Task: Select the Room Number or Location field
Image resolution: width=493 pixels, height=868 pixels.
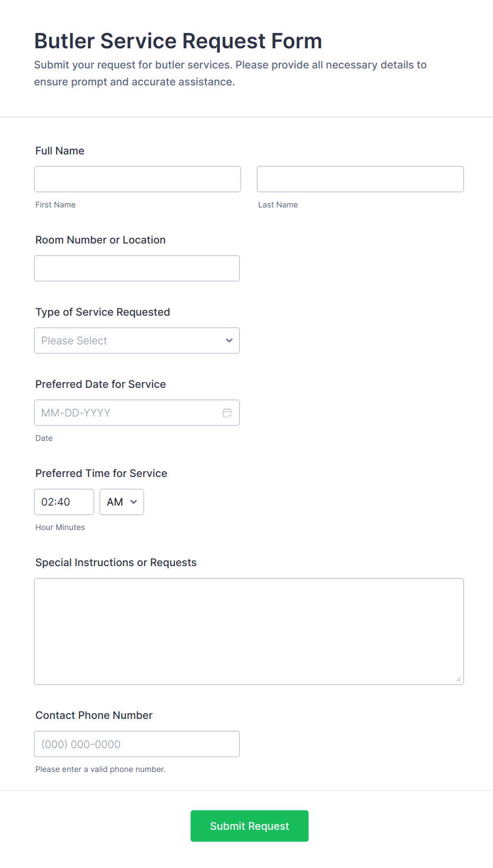Action: (x=137, y=268)
